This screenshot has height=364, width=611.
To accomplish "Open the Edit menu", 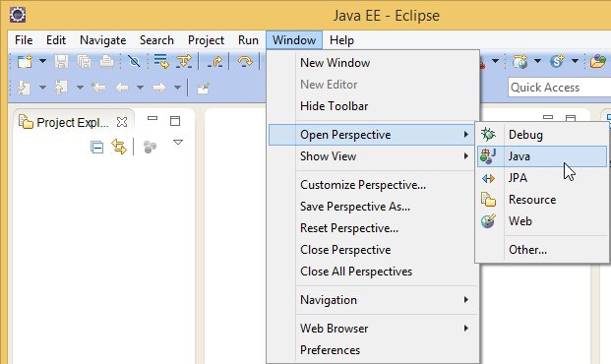I will [56, 40].
